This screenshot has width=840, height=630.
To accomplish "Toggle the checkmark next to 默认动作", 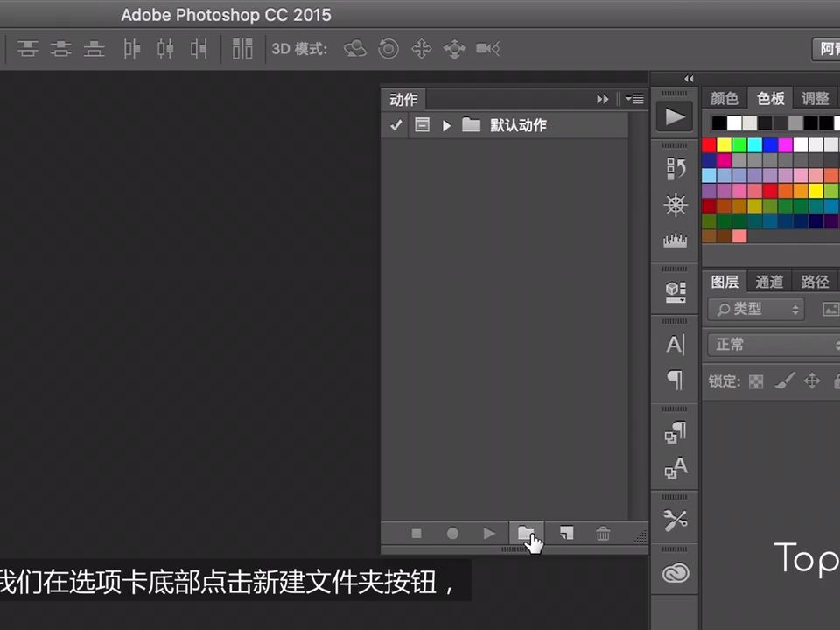I will click(395, 125).
